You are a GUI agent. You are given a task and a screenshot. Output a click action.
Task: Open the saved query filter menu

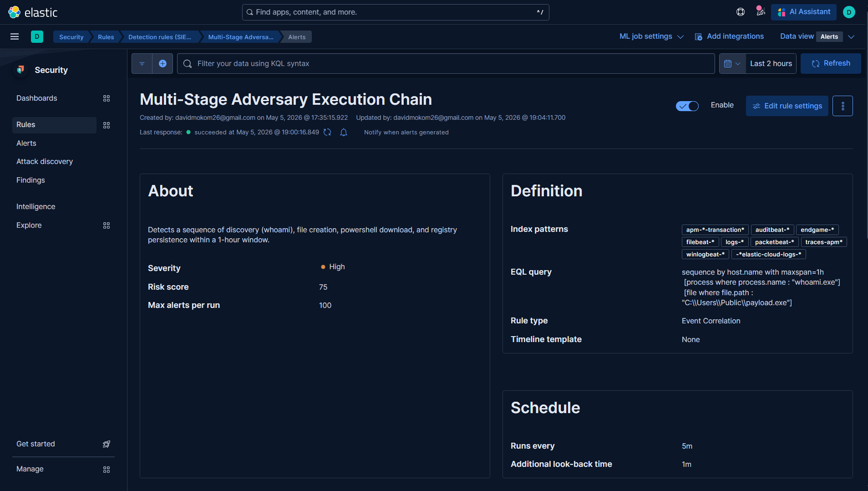(142, 63)
